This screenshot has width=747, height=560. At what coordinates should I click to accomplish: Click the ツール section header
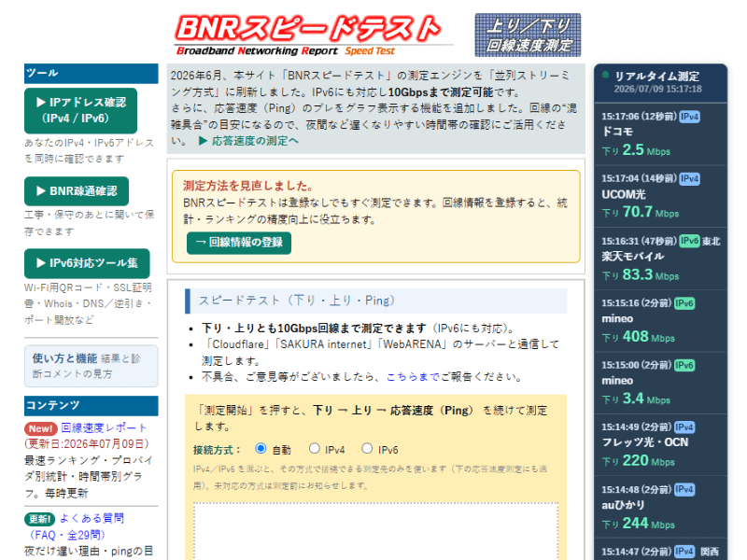(x=91, y=74)
